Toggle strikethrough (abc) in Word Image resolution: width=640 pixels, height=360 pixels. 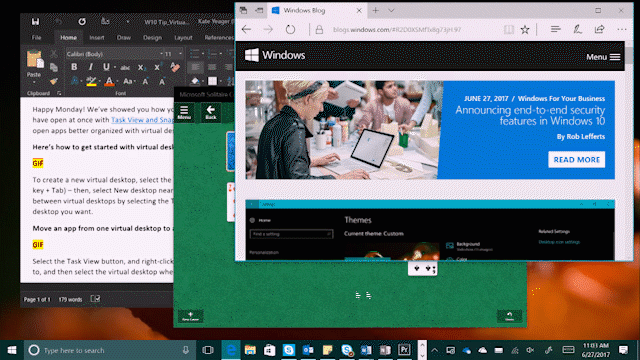[125, 67]
